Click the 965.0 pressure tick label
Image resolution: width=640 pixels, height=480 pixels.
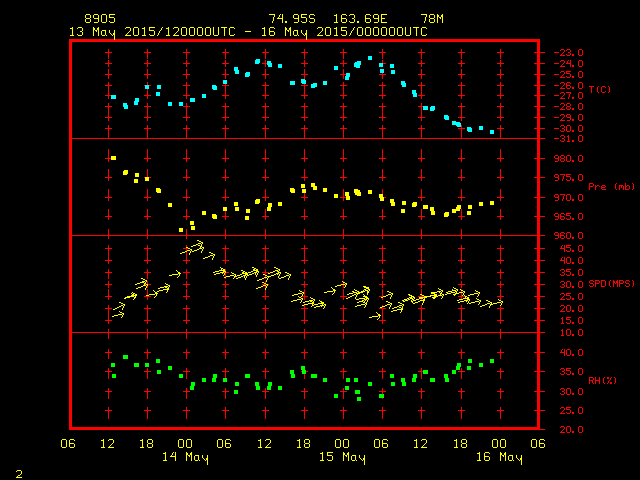pos(568,217)
